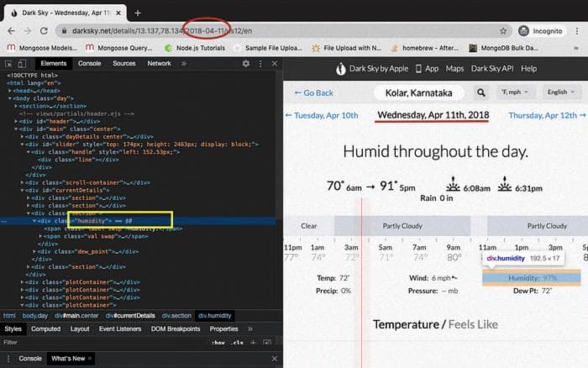Click the Dark Sky search magnifier

click(481, 92)
